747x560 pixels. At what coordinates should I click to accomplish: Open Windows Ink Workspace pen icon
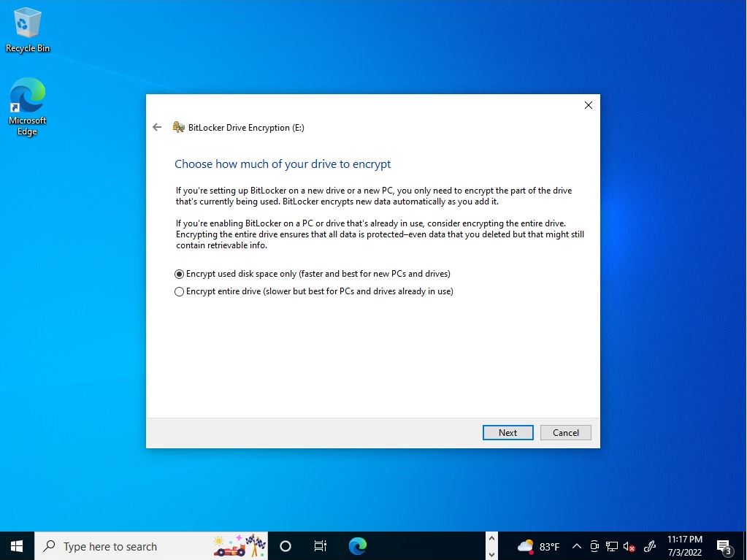click(649, 546)
